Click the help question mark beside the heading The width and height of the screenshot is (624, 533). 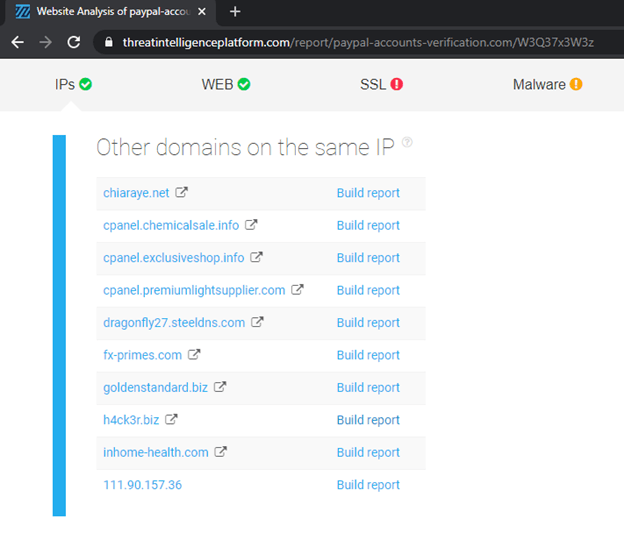pos(407,142)
